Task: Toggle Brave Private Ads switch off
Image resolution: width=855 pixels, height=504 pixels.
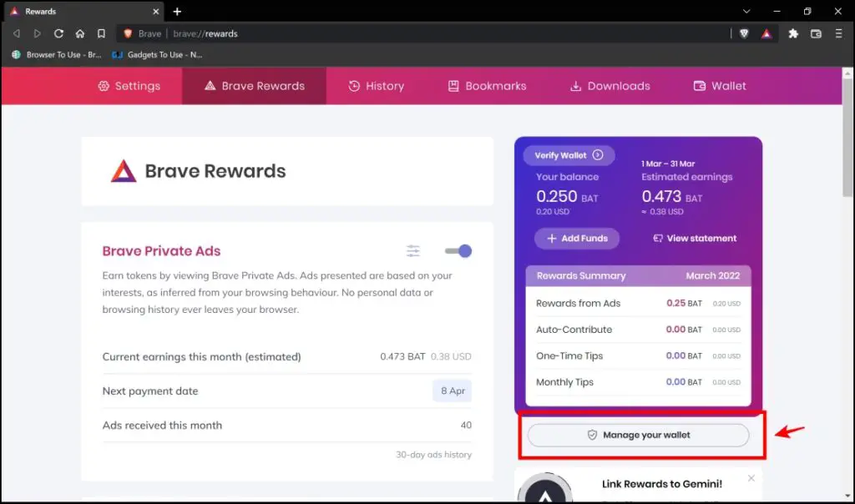Action: 458,251
